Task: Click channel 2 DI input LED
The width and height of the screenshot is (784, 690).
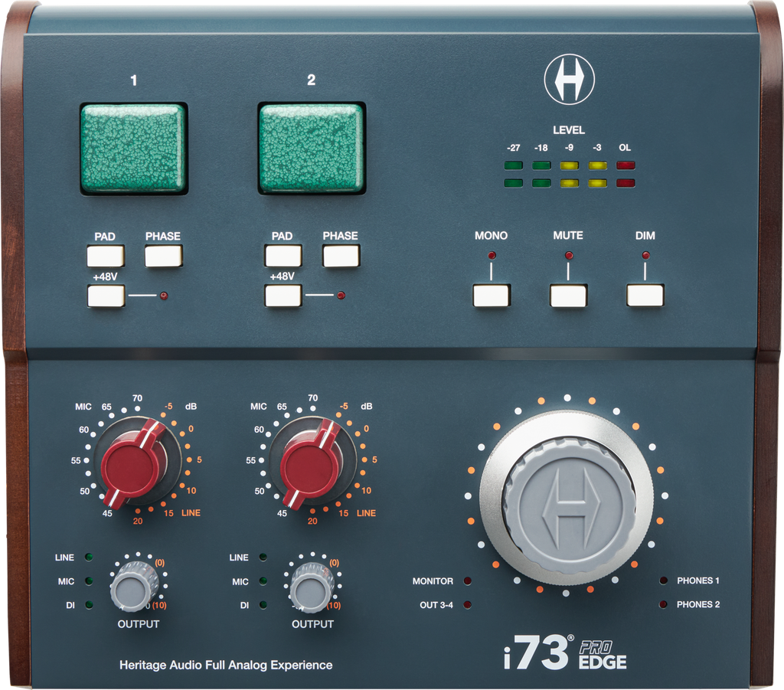Action: click(263, 605)
